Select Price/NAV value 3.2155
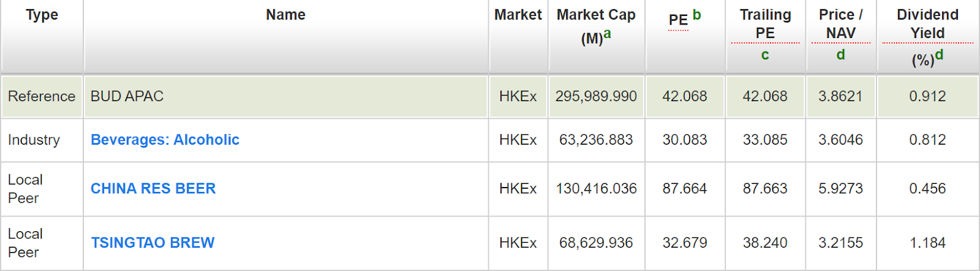 click(841, 243)
